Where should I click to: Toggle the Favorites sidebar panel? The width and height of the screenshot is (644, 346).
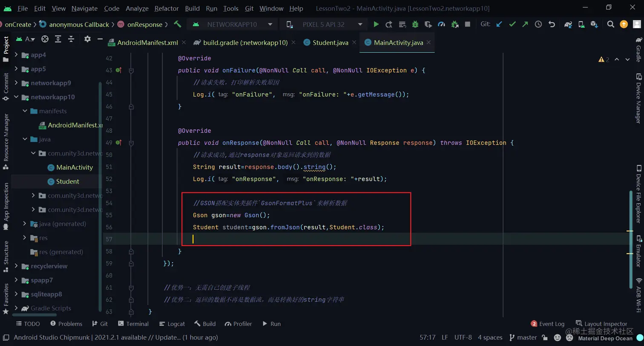point(6,299)
